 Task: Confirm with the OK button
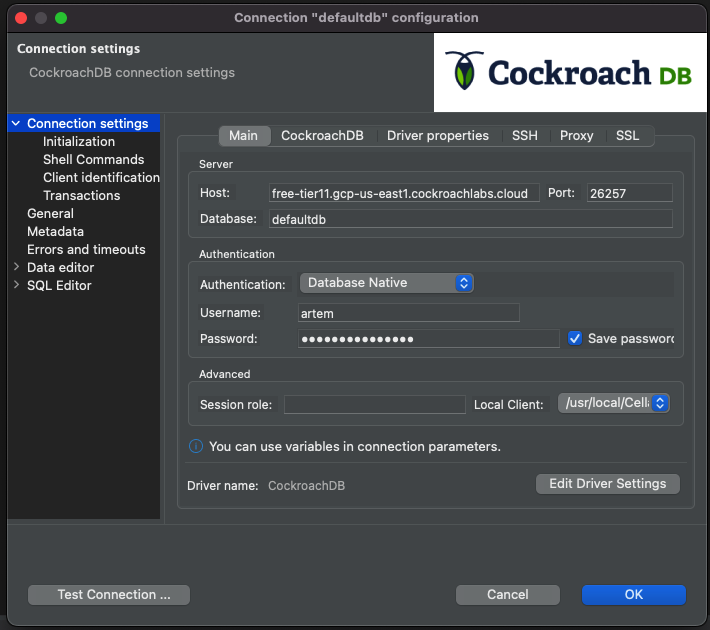tap(633, 595)
